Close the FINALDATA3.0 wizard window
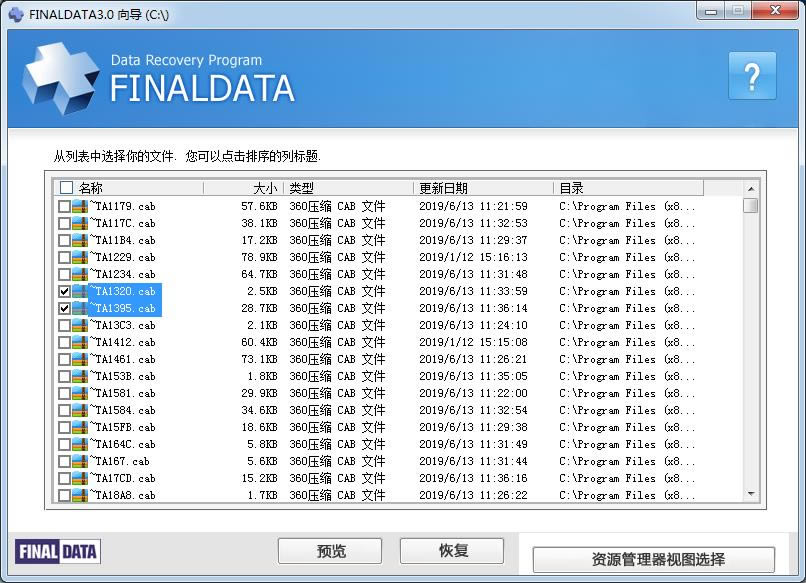The height and width of the screenshot is (583, 806). tap(775, 11)
